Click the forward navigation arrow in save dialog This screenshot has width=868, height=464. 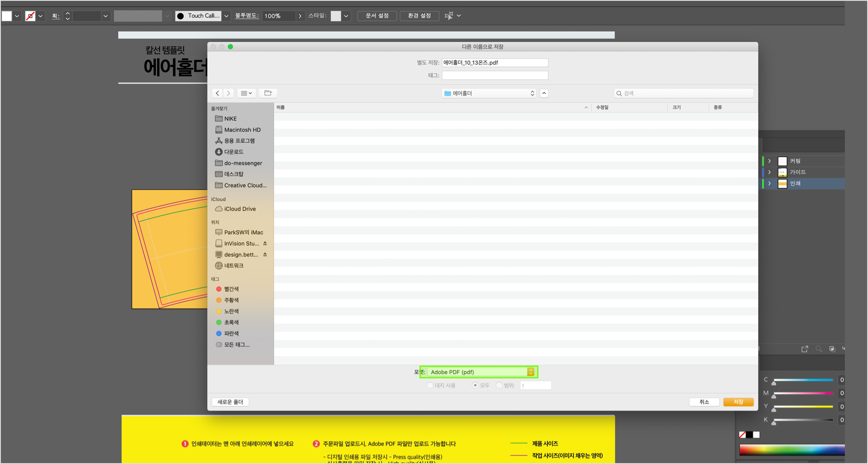[229, 93]
